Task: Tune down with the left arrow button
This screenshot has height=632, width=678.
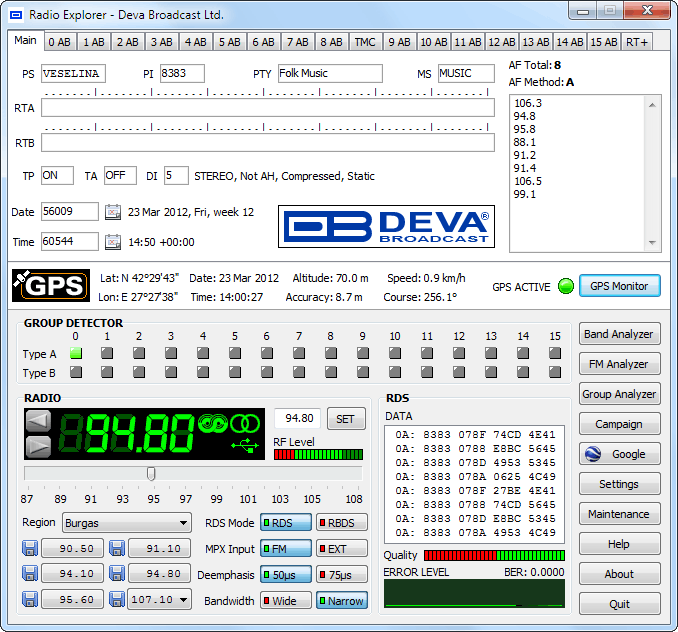Action: [x=37, y=420]
